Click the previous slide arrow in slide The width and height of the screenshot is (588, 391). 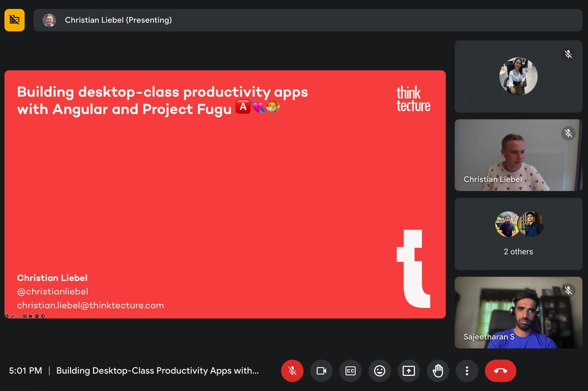(x=7, y=316)
